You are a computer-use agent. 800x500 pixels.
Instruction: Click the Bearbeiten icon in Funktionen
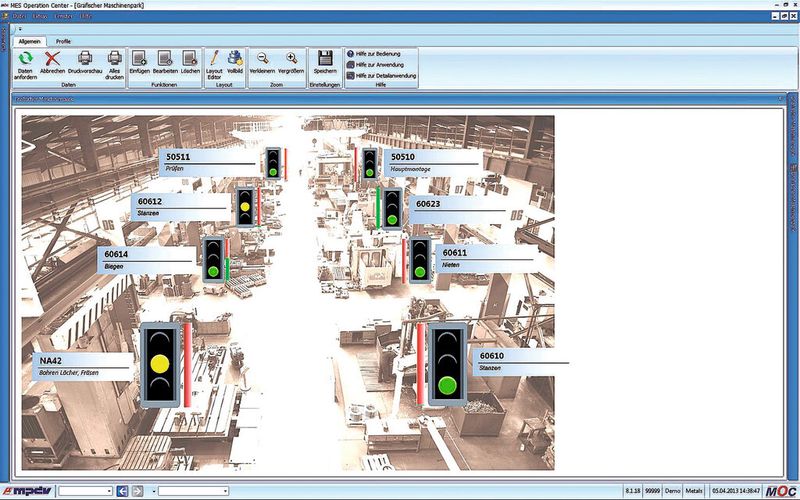click(165, 58)
